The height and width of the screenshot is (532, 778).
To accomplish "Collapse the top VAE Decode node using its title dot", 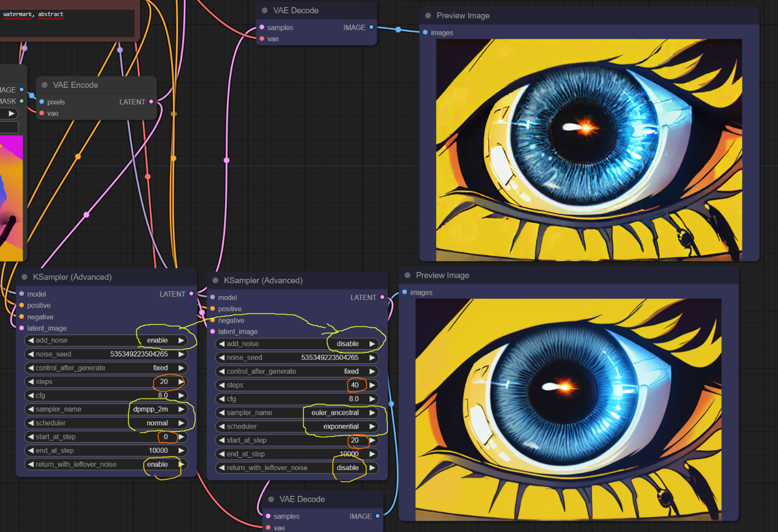I will click(x=264, y=10).
